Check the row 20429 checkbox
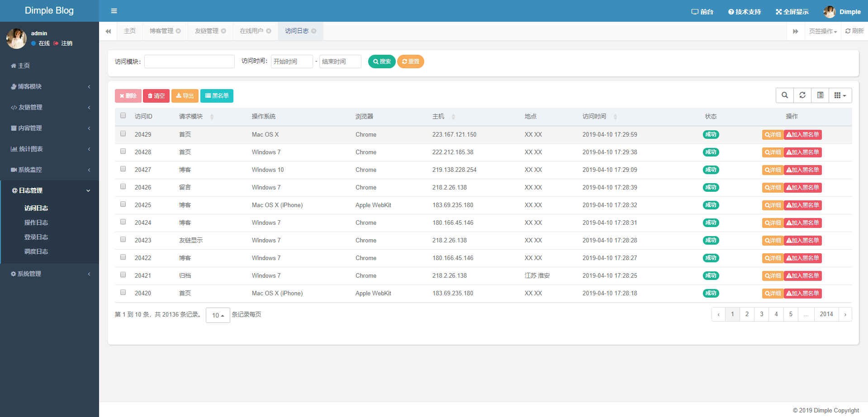The image size is (868, 417). pyautogui.click(x=123, y=133)
